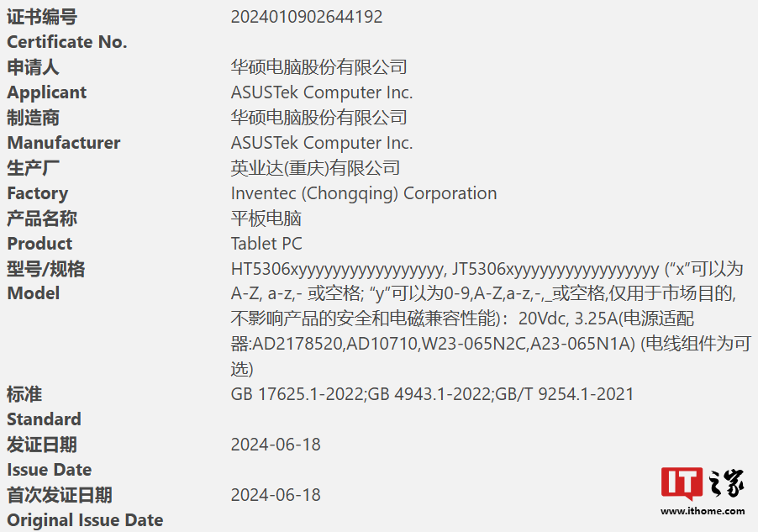Screen dimensions: 758x532
Task: Click the Factory label
Action: [x=38, y=193]
